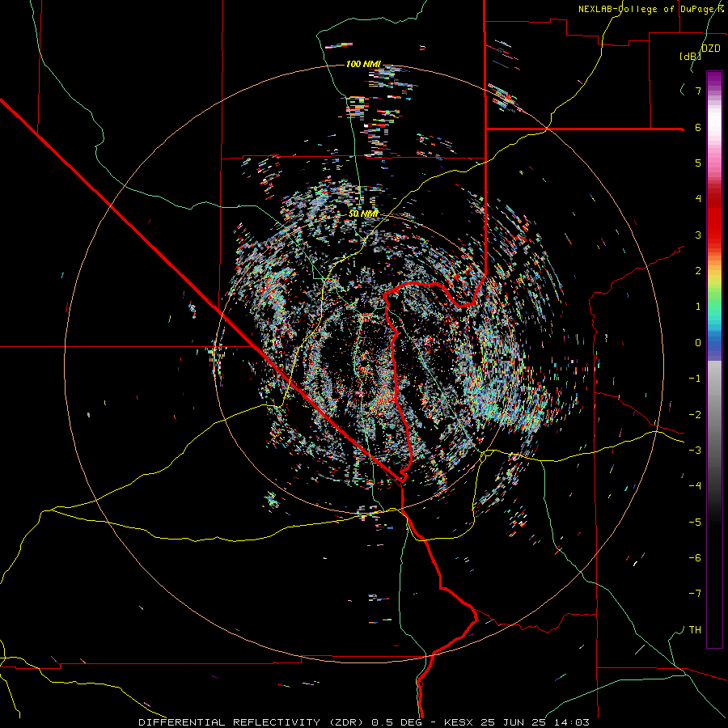The image size is (728, 728).
Task: Click the '5' value on the color scale
Action: [698, 163]
